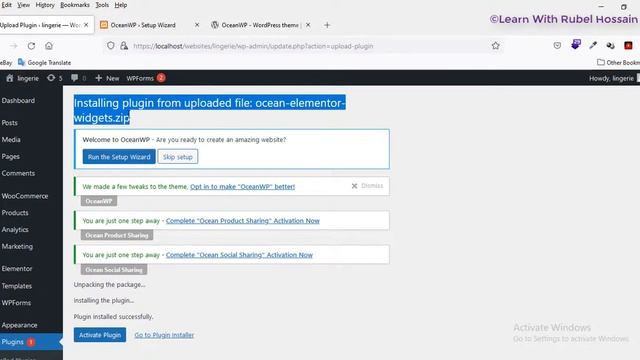Open Media in sidebar
Viewport: 640px width, 360px height.
(11, 140)
